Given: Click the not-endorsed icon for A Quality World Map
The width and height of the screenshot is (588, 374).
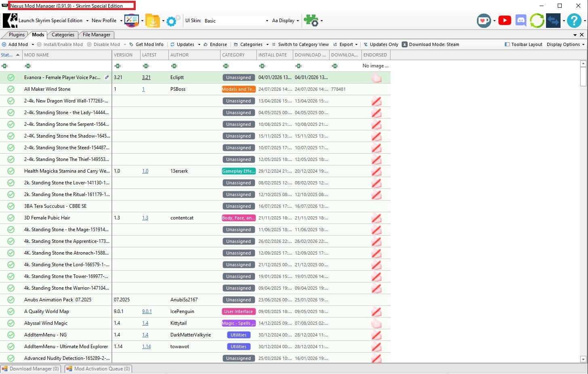Looking at the screenshot, I should pyautogui.click(x=376, y=312).
